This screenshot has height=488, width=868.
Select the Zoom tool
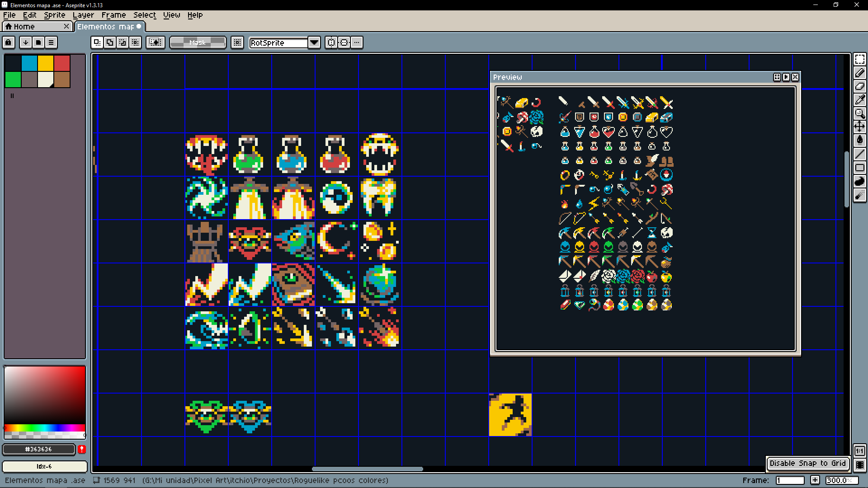(859, 113)
